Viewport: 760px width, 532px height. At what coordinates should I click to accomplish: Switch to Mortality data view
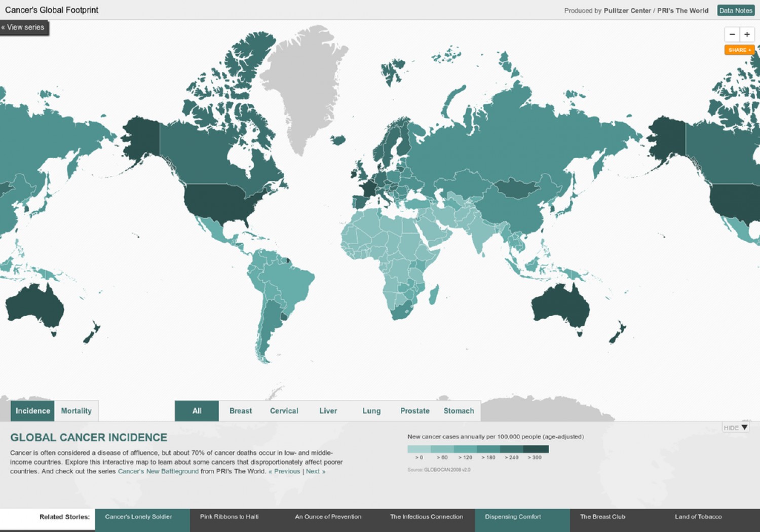[x=77, y=411]
